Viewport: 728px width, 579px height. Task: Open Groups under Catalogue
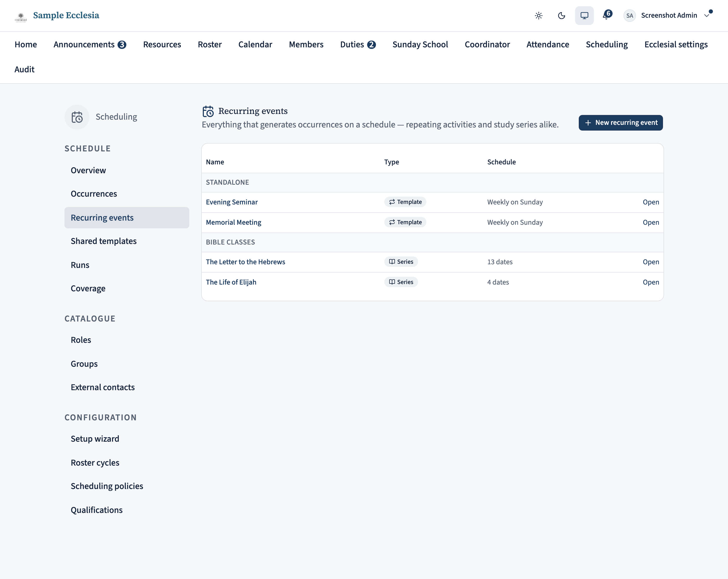[127, 364]
